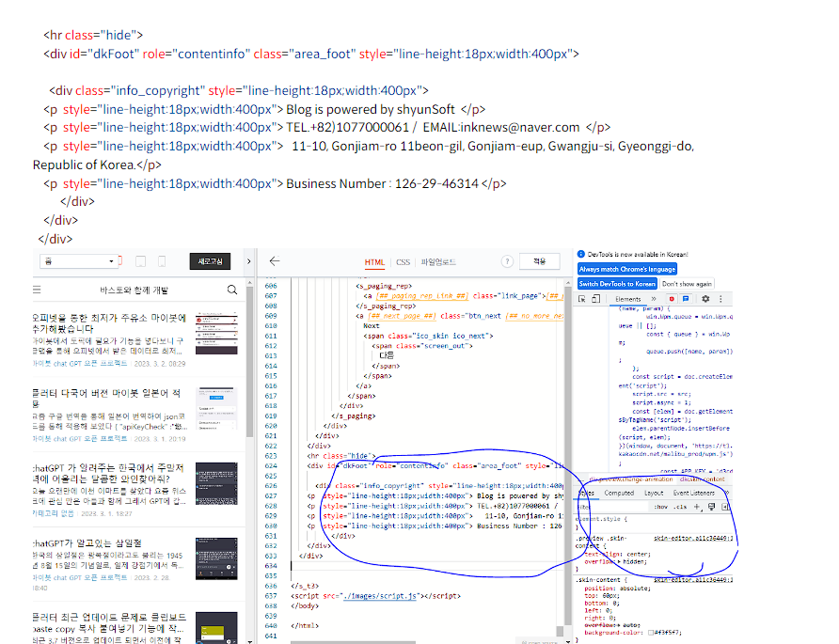Switch to the CSS tab

(403, 262)
